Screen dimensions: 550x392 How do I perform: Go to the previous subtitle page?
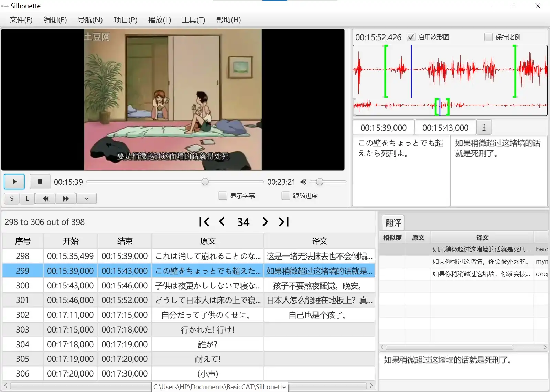click(x=222, y=222)
